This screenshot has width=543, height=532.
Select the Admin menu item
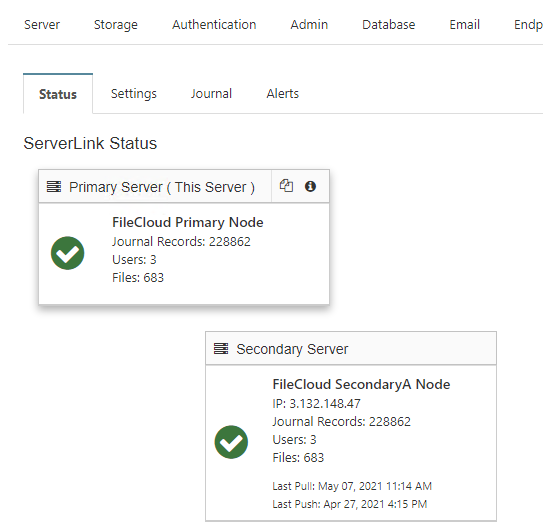(309, 25)
